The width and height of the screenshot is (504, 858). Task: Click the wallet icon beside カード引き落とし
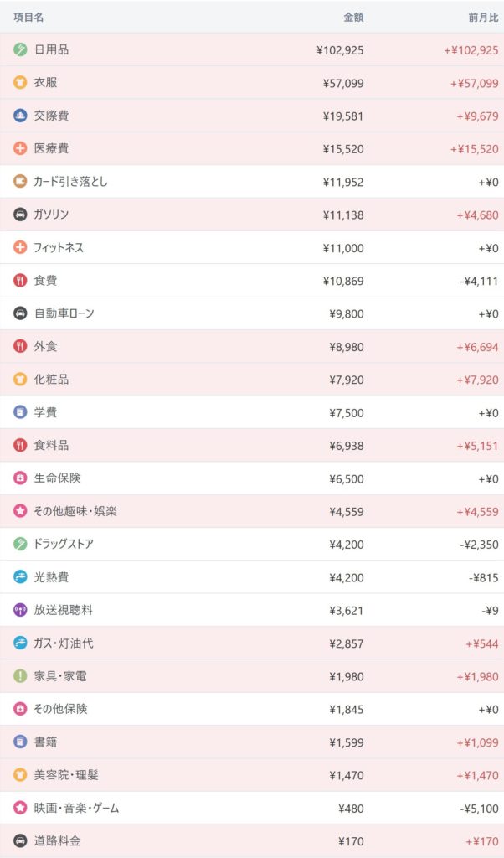[20, 181]
